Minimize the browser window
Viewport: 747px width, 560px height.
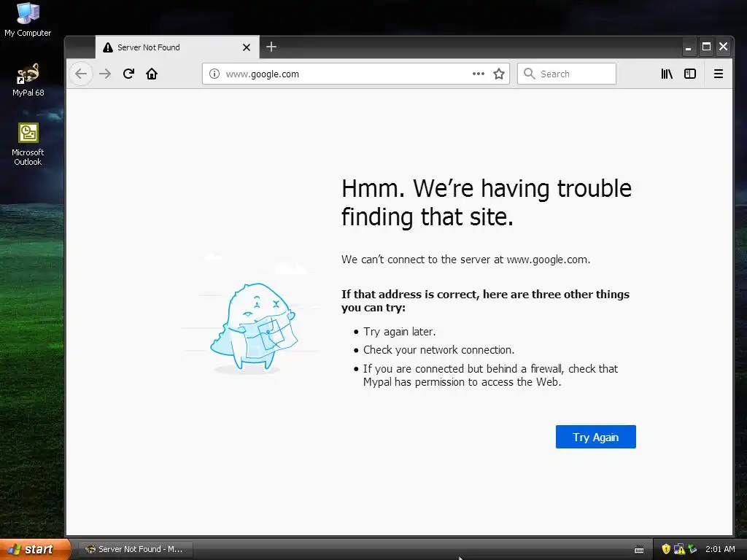pyautogui.click(x=688, y=47)
